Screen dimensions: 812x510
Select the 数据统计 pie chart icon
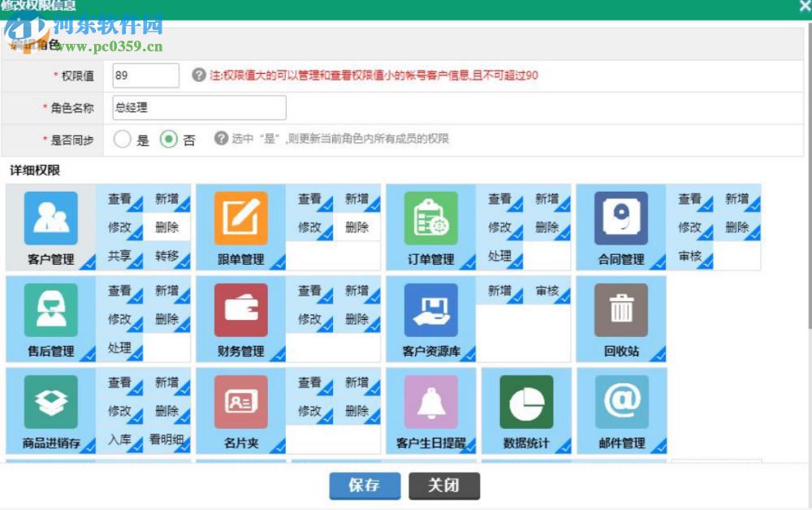526,402
